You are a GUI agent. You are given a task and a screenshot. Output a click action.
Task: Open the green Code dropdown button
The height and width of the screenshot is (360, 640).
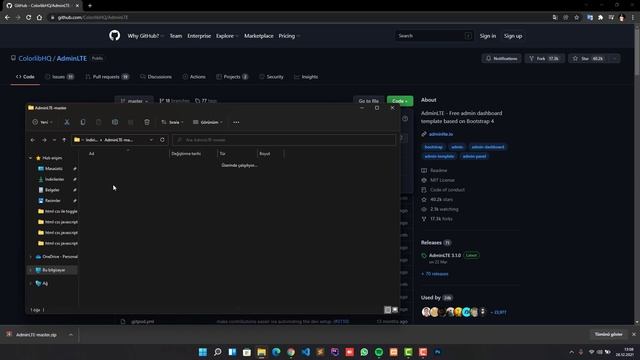[x=400, y=101]
